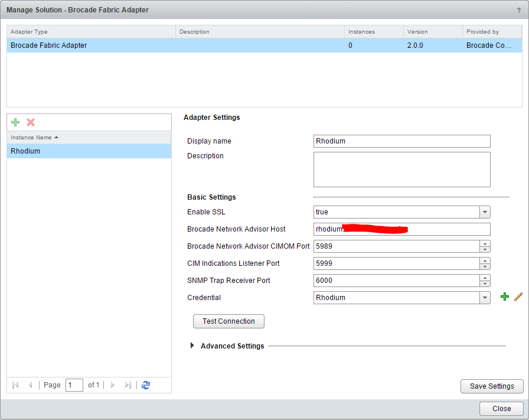
Task: Expand the Advanced Settings section
Action: (x=192, y=346)
